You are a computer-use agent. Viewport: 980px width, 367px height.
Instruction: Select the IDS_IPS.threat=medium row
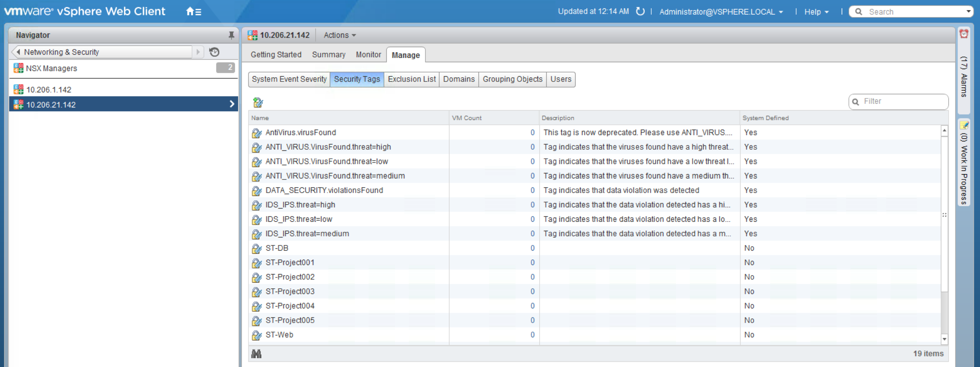coord(595,234)
